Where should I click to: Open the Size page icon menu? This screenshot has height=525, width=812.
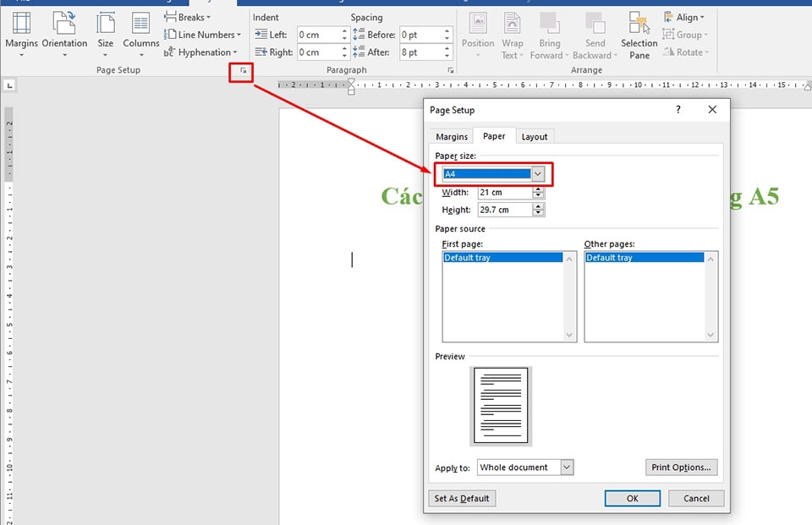(x=105, y=34)
